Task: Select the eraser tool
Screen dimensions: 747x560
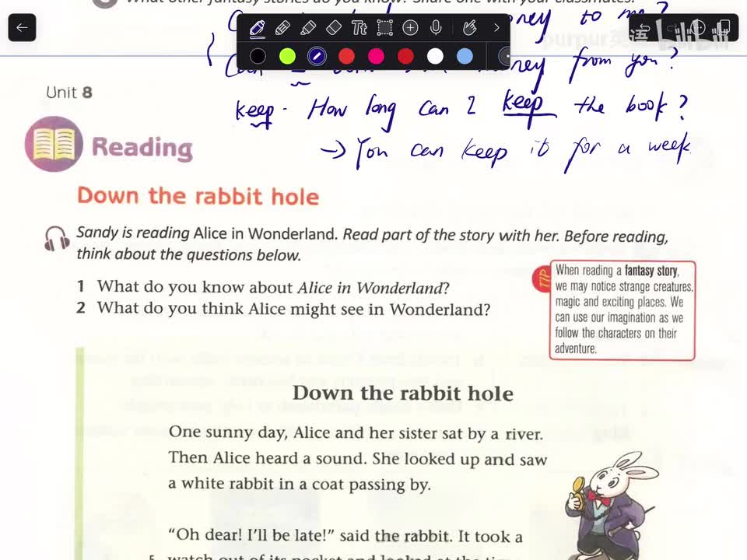Action: pos(334,28)
